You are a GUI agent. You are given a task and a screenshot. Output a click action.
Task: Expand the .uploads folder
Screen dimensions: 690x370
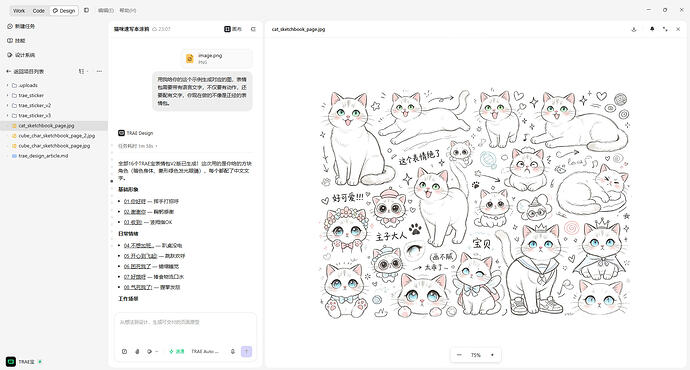[x=7, y=85]
